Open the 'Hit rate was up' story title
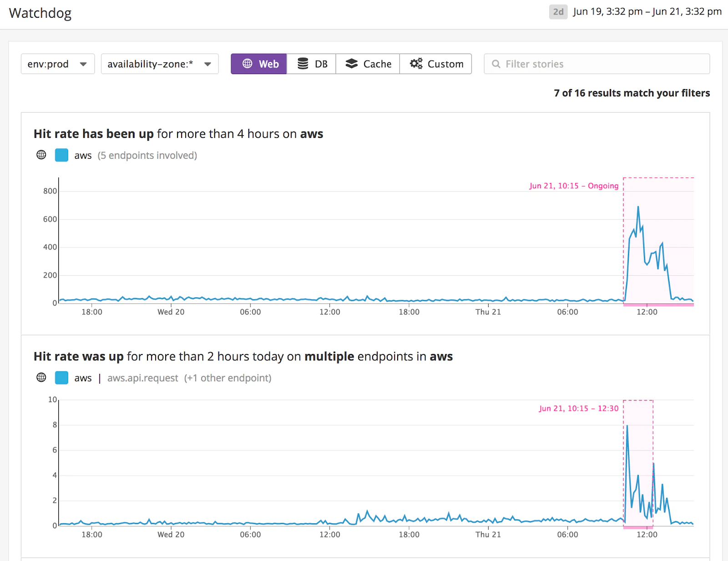The image size is (728, 561). tap(243, 356)
